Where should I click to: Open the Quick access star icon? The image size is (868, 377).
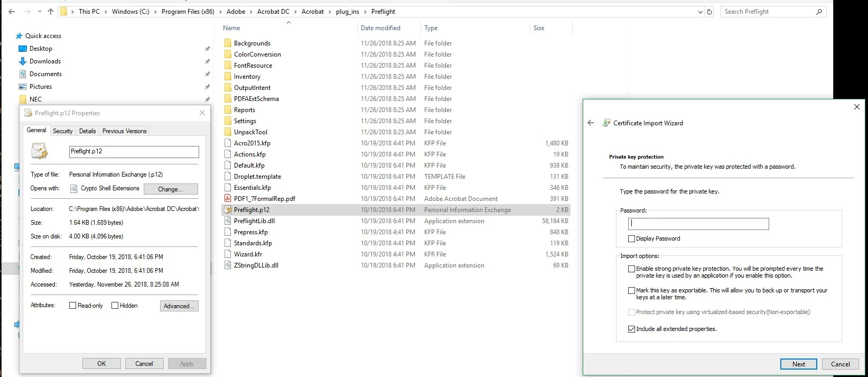tap(20, 36)
